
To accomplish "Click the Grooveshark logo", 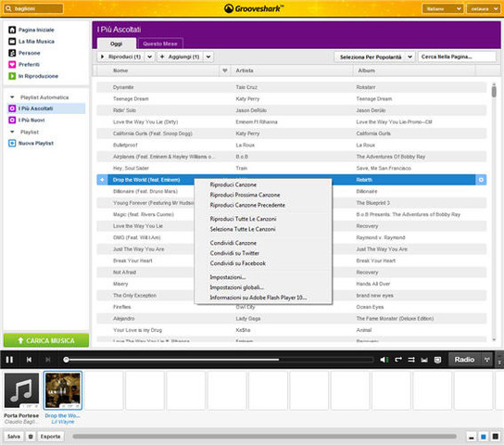I will coord(254,8).
